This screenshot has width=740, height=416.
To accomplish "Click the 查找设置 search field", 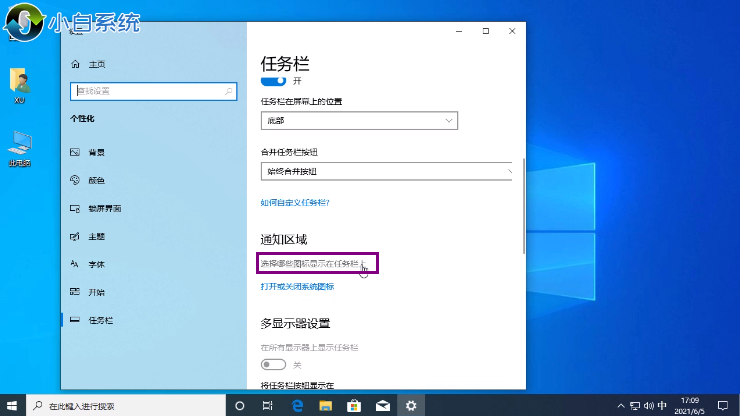I will (153, 91).
